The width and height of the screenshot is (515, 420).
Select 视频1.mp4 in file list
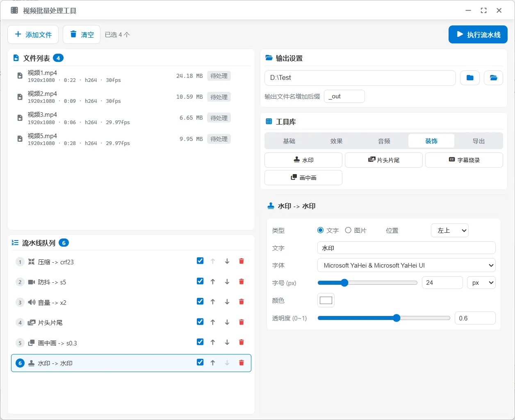(x=131, y=76)
